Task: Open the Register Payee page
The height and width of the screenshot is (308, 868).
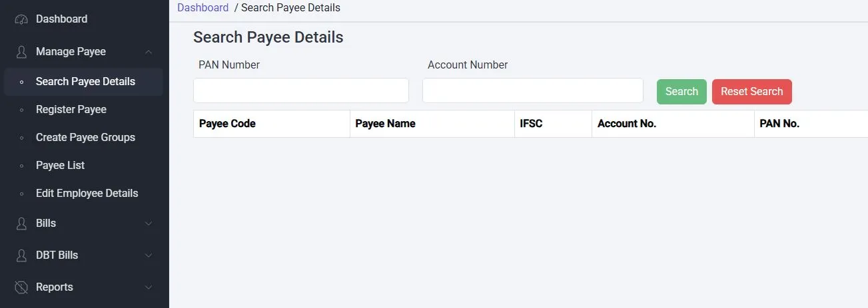Action: [x=71, y=110]
